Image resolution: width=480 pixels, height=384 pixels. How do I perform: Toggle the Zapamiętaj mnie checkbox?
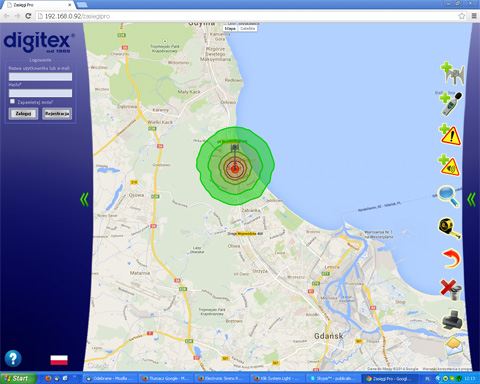pyautogui.click(x=12, y=101)
